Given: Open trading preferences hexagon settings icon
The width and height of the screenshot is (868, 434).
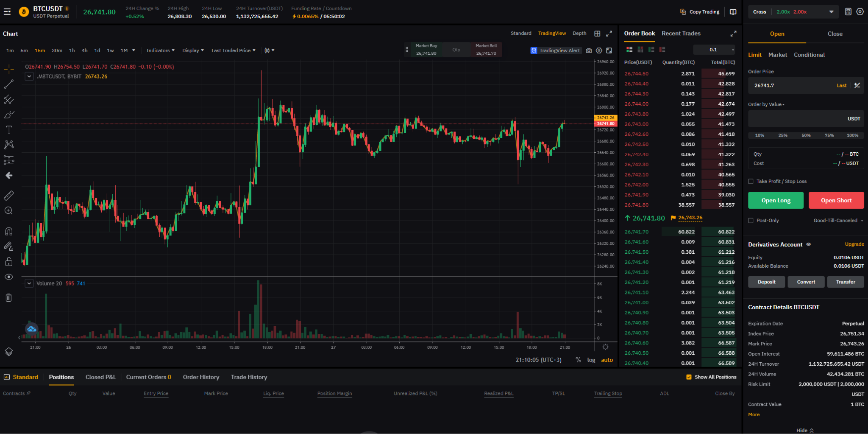Looking at the screenshot, I should pyautogui.click(x=860, y=12).
